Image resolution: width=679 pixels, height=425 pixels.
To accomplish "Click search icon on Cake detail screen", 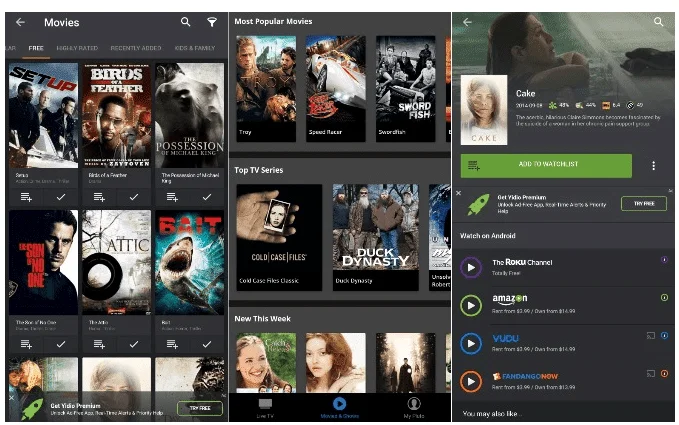I will click(x=658, y=21).
